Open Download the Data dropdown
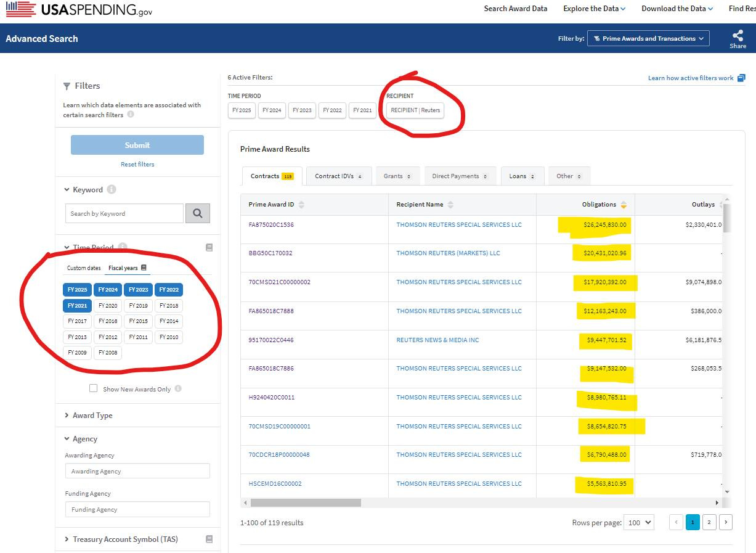 tap(677, 9)
